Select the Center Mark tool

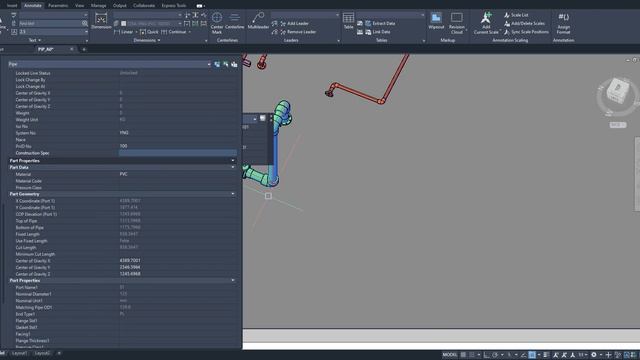pos(217,23)
